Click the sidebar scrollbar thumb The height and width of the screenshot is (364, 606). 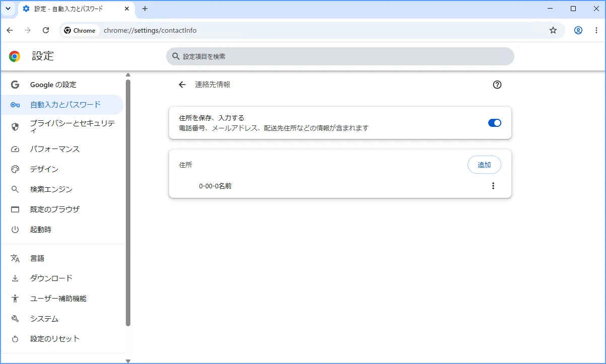click(128, 202)
